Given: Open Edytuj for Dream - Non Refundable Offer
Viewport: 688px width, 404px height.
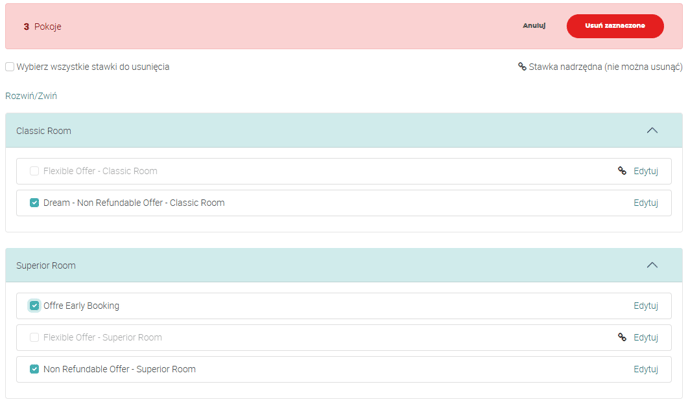Looking at the screenshot, I should tap(646, 203).
